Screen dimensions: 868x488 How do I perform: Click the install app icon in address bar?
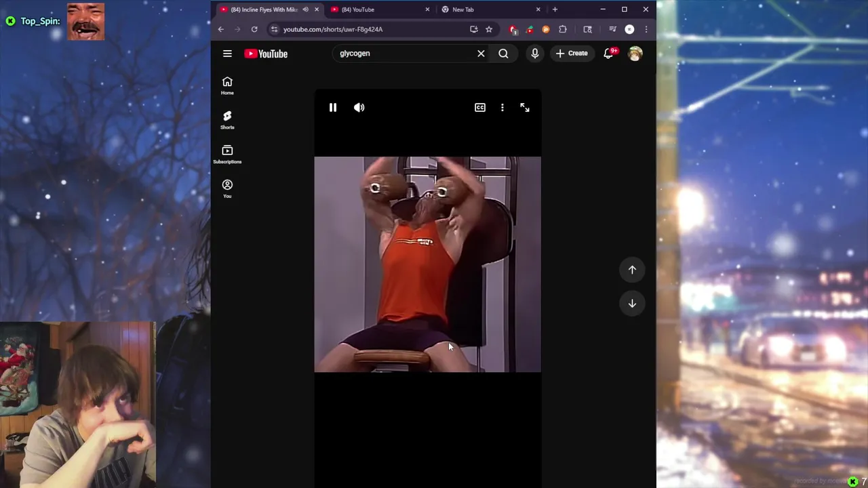click(x=473, y=29)
